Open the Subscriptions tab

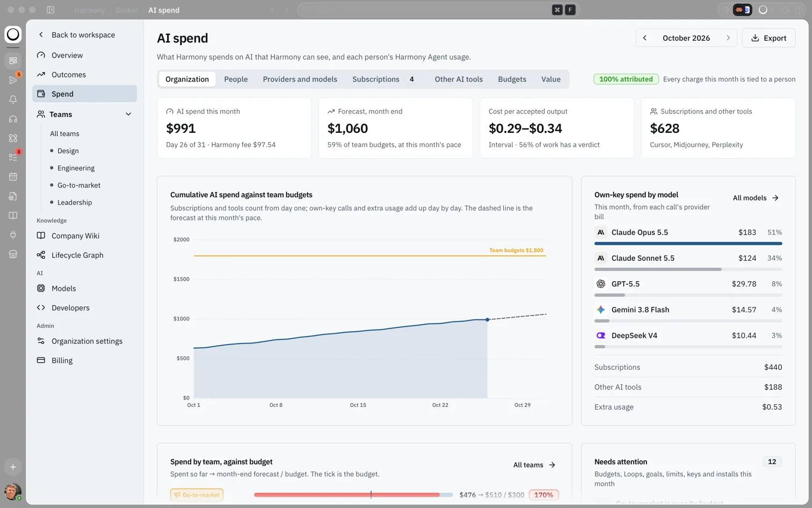point(383,79)
